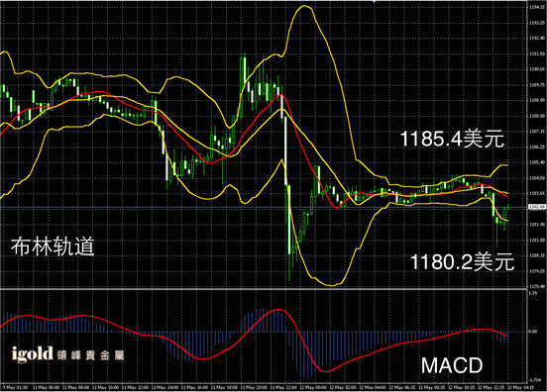Click the 1180.2美元 support label
Screen dimensions: 547x392
462,261
